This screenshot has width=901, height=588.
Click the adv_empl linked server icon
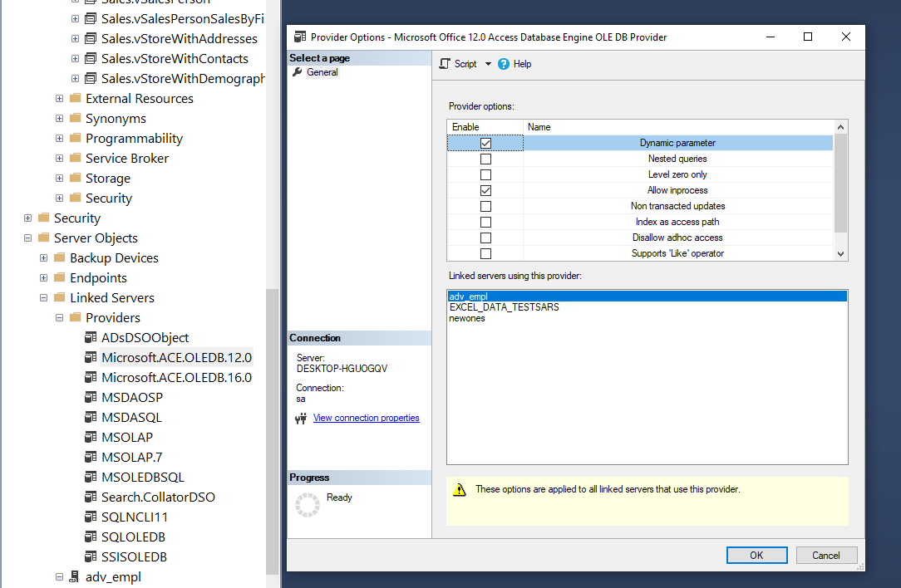click(x=74, y=576)
